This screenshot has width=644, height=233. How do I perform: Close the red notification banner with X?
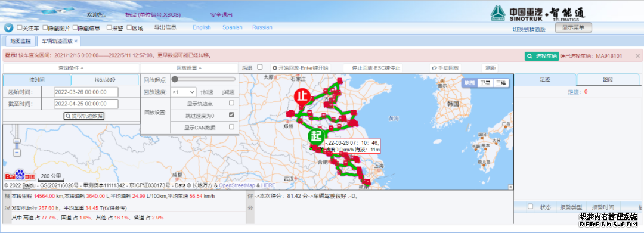coord(637,55)
